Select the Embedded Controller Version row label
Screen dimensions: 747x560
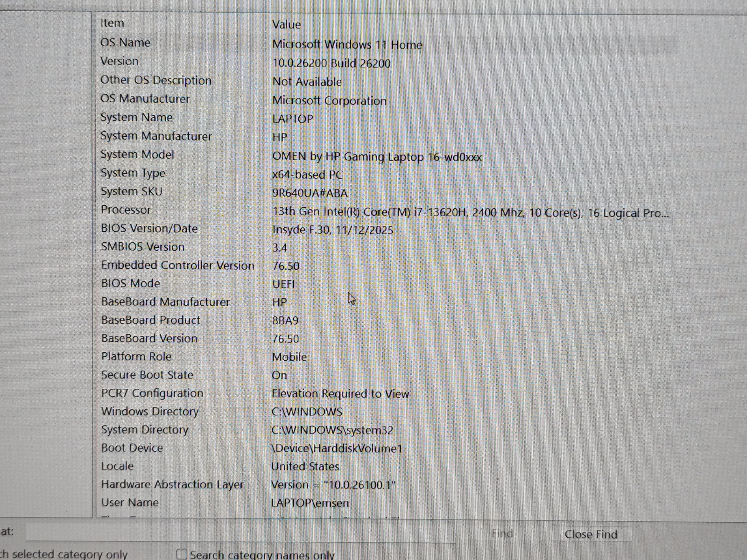pyautogui.click(x=178, y=265)
